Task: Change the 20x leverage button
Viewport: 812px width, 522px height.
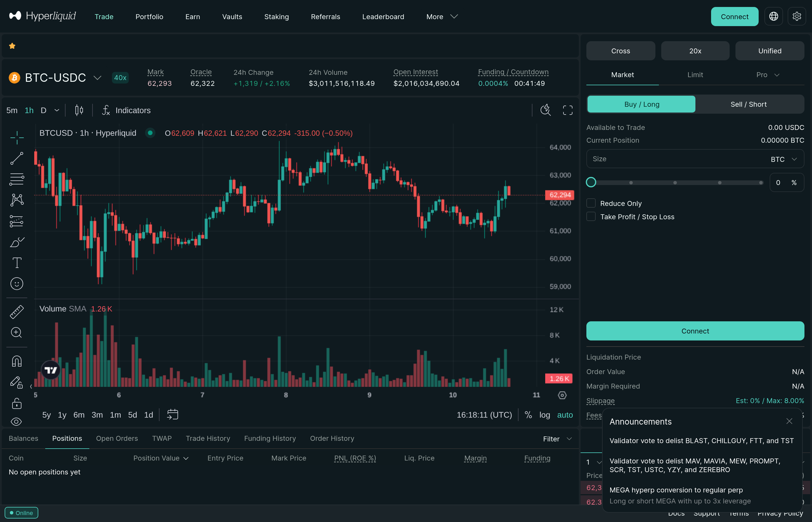Action: 695,51
